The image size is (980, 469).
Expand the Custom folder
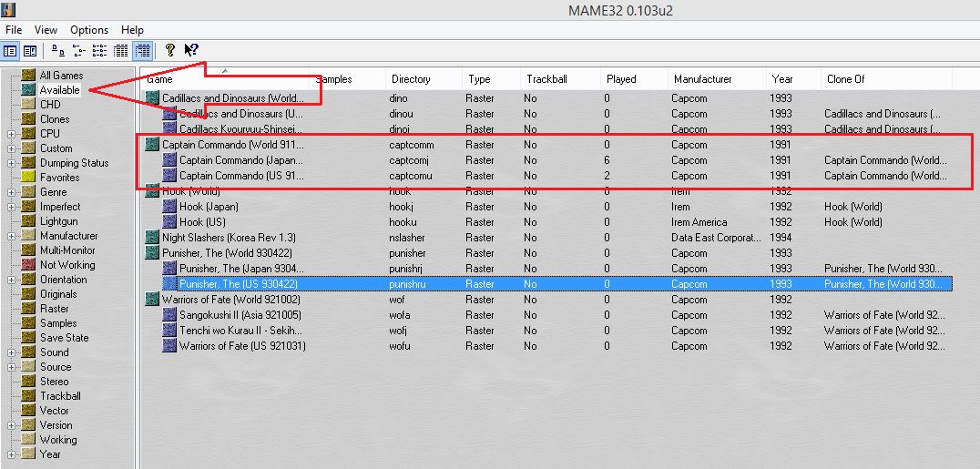click(11, 148)
